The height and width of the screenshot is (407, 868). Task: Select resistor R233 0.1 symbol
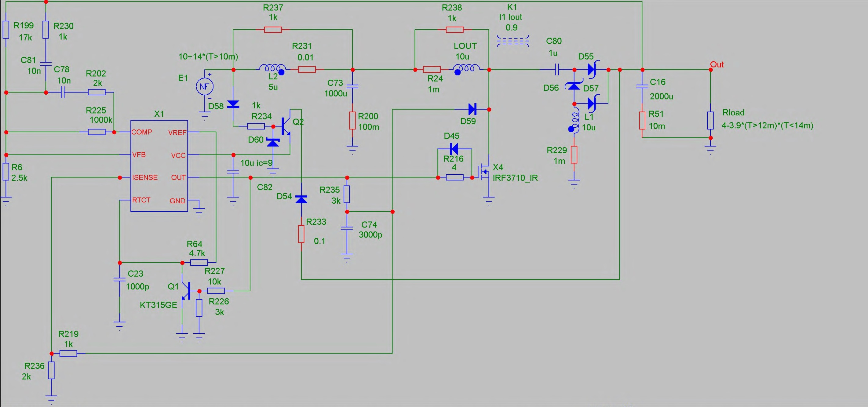tap(301, 234)
